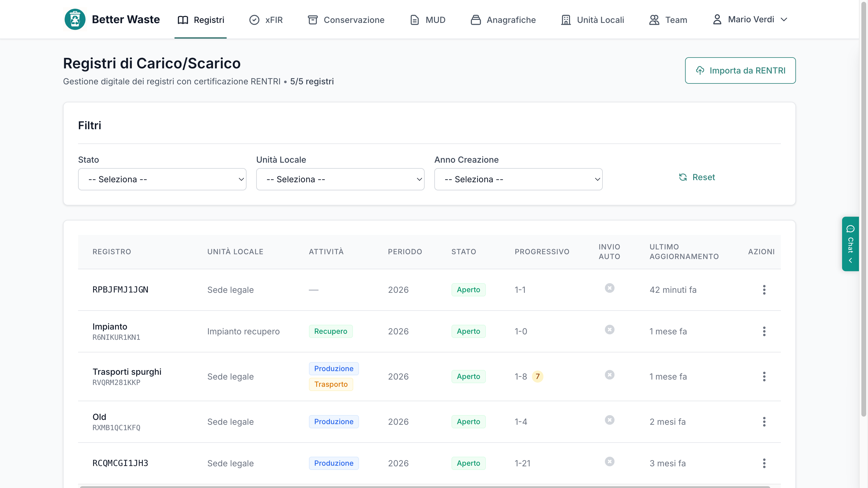This screenshot has width=868, height=488.
Task: Click the Recupero activity tag
Action: pos(331,331)
